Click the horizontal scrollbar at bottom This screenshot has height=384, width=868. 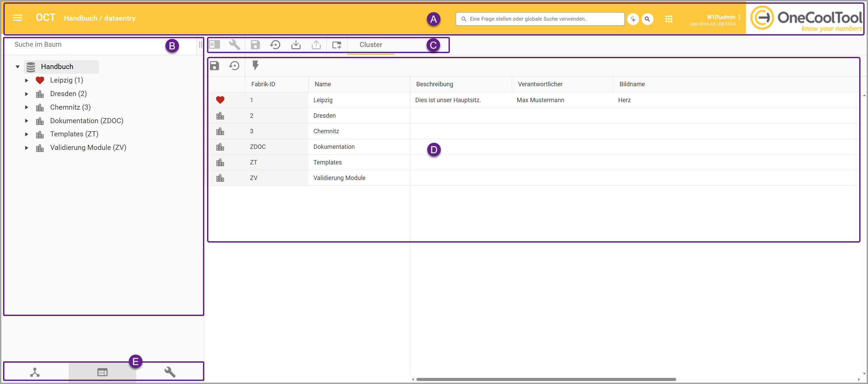pos(546,379)
